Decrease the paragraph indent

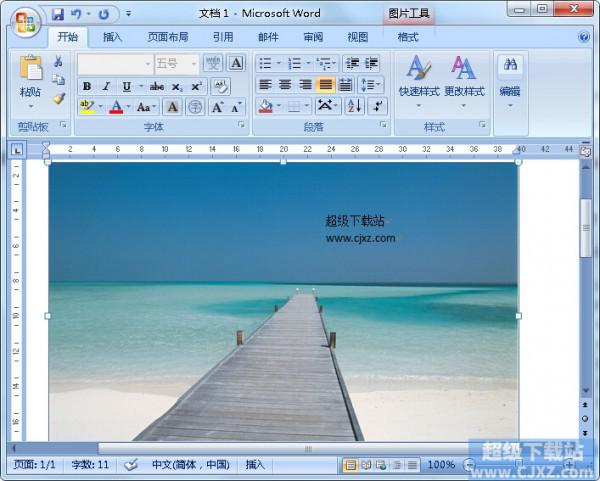pyautogui.click(x=352, y=64)
